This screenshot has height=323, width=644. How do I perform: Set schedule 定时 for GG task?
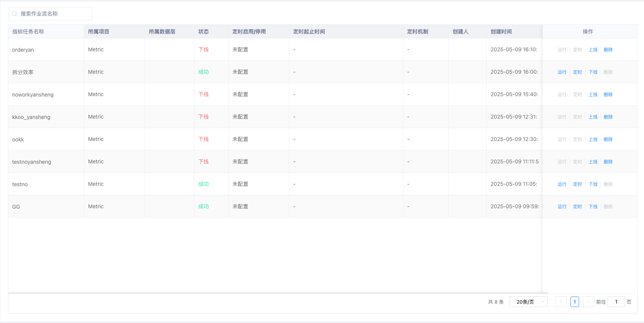click(578, 207)
